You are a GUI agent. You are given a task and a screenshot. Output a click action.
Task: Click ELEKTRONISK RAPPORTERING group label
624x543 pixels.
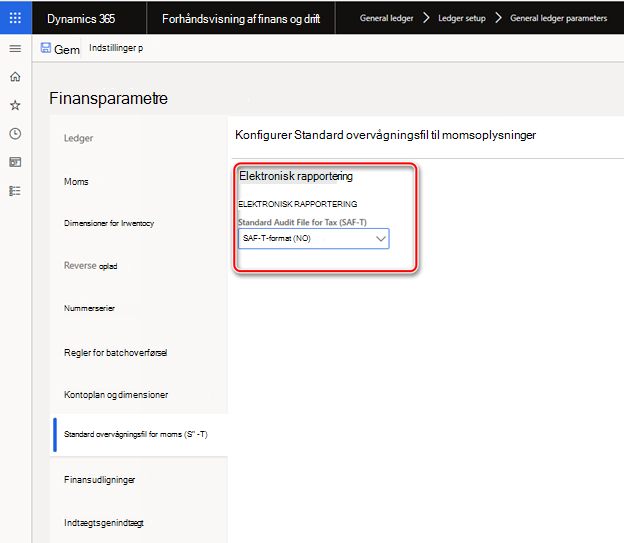click(298, 204)
